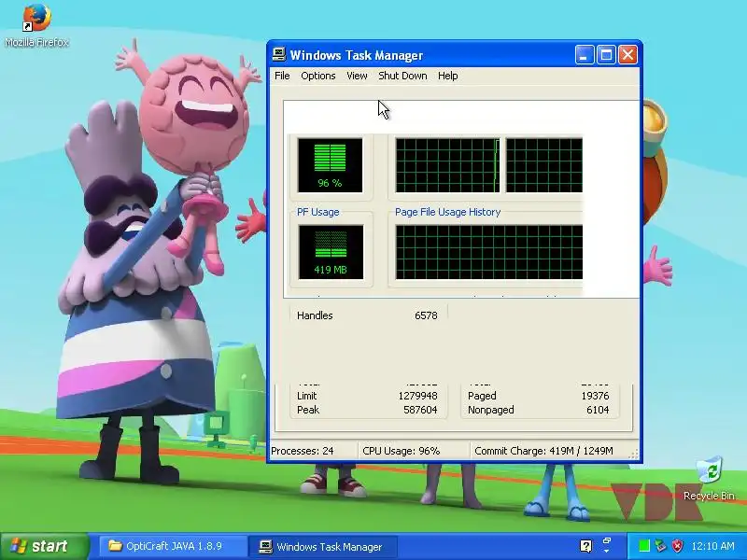Select the Recycle Bin desktop icon

pyautogui.click(x=709, y=479)
